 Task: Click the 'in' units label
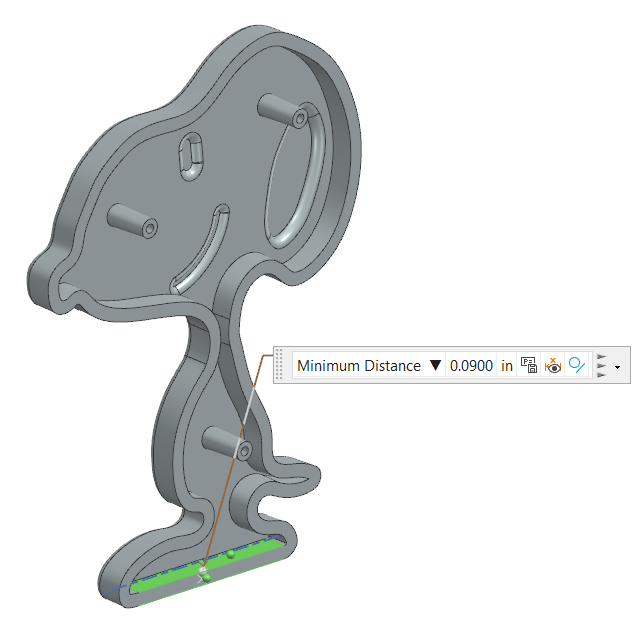point(507,366)
